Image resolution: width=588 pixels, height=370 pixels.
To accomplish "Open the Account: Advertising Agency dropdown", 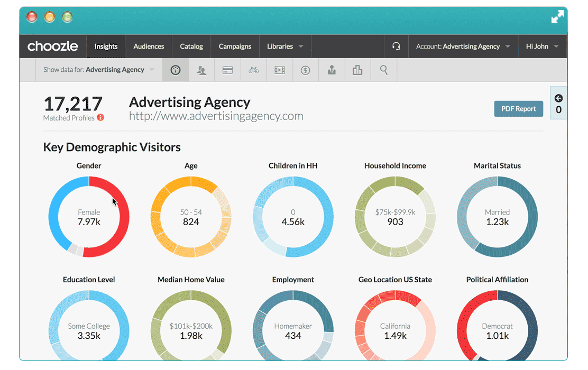I will click(463, 47).
